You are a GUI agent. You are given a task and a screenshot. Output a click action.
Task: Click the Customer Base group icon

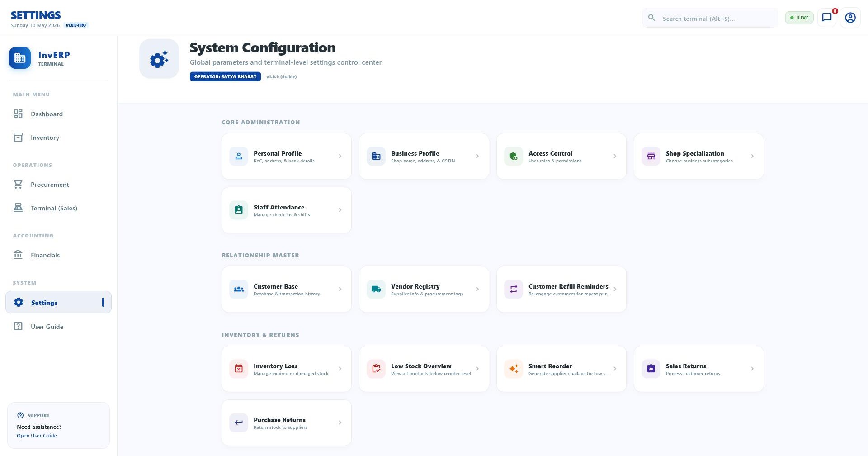239,290
